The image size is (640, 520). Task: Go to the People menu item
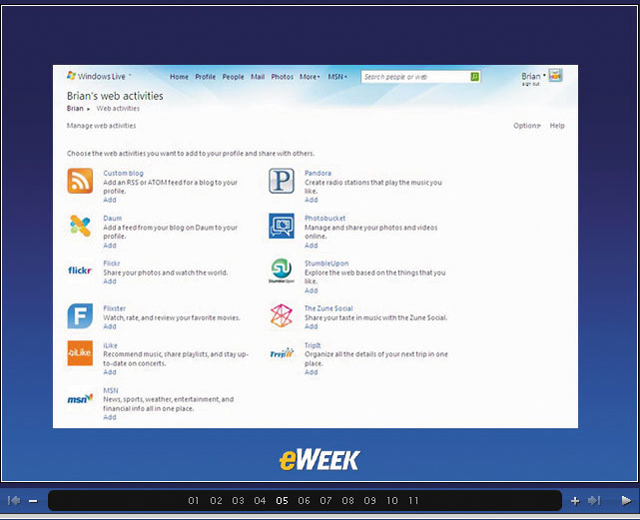point(233,77)
